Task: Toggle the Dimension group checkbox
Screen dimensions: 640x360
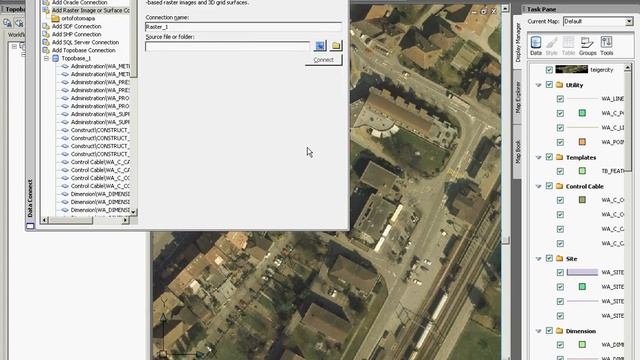Action: click(x=549, y=331)
